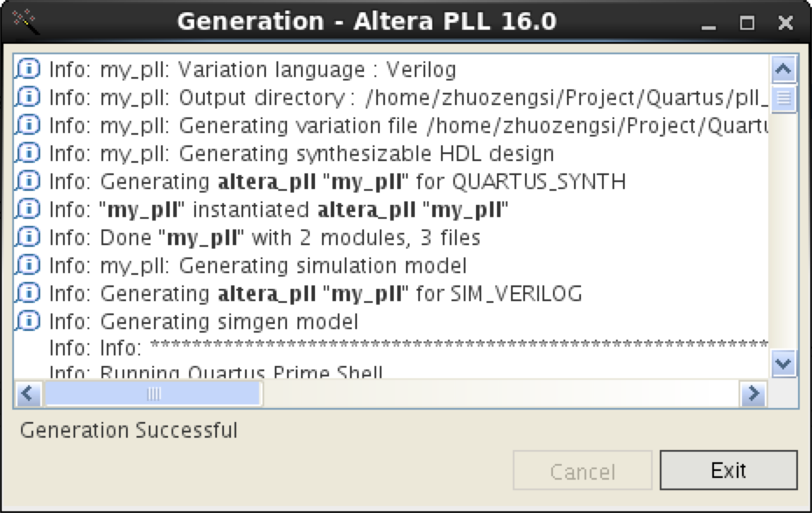The width and height of the screenshot is (812, 513).
Task: Click the vertical scrollbar thumb
Action: (783, 98)
